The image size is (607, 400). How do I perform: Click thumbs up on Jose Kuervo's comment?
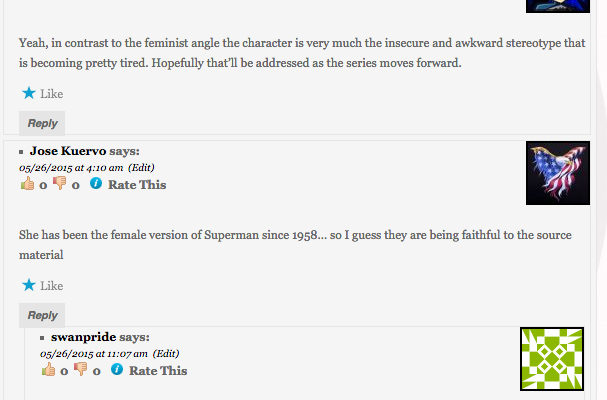point(27,184)
